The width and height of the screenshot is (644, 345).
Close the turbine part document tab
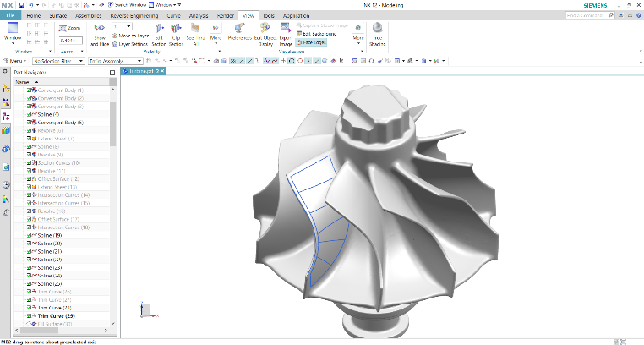(x=162, y=71)
